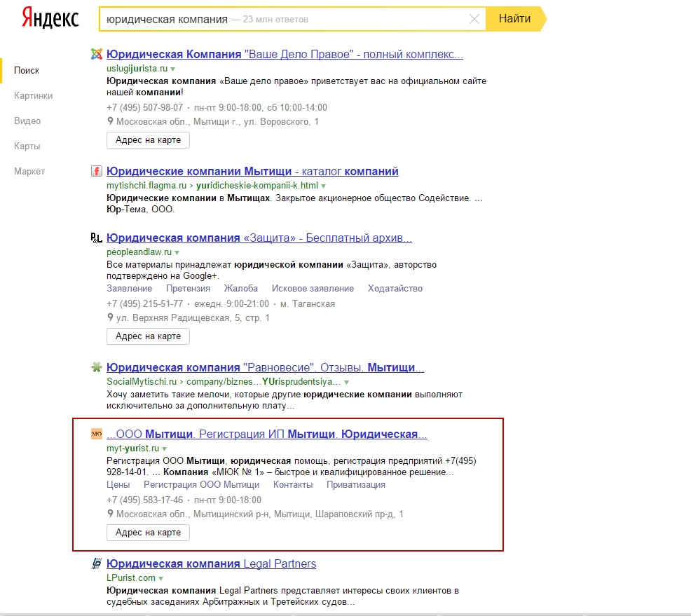Open the Регистрация ООО Мытищи sitelink
Screen dimensions: 691x616
pyautogui.click(x=201, y=485)
